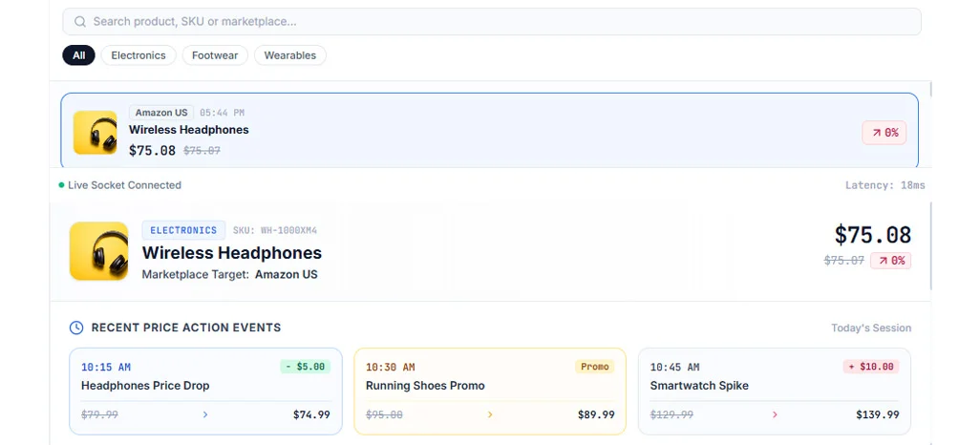980x445 pixels.
Task: Open the Headphones Price Drop event card
Action: [x=205, y=392]
